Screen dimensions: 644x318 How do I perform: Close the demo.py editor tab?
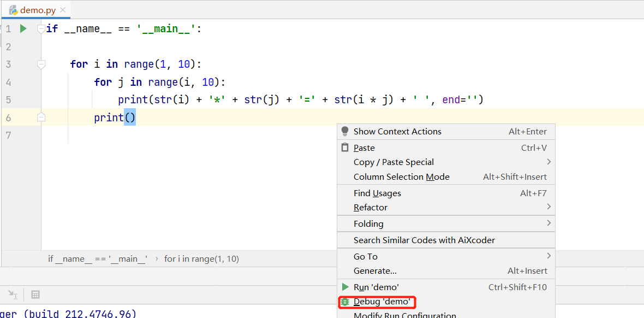point(63,10)
